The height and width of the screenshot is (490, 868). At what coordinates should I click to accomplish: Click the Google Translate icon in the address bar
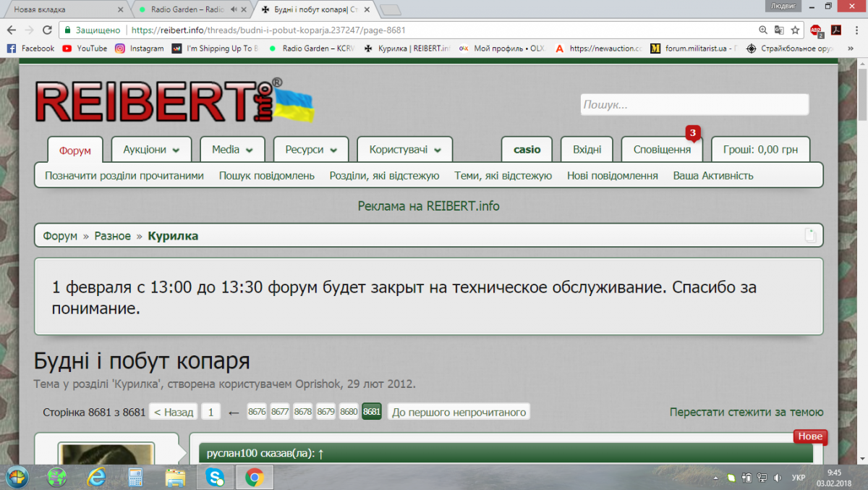[779, 30]
